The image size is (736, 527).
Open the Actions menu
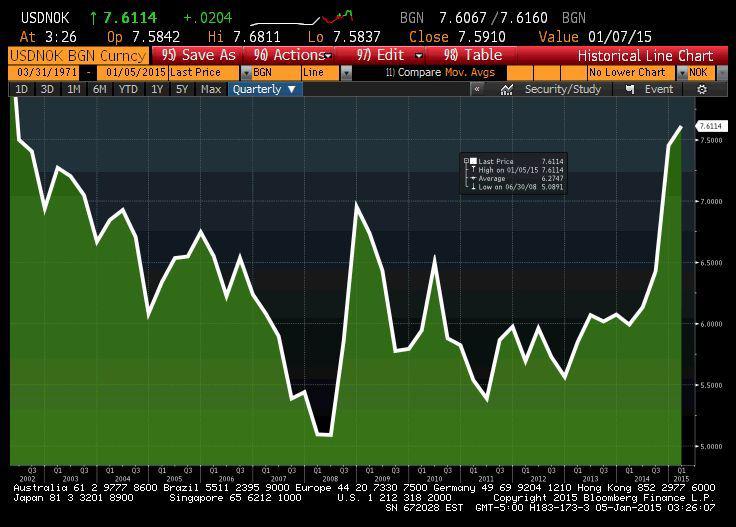(x=291, y=56)
